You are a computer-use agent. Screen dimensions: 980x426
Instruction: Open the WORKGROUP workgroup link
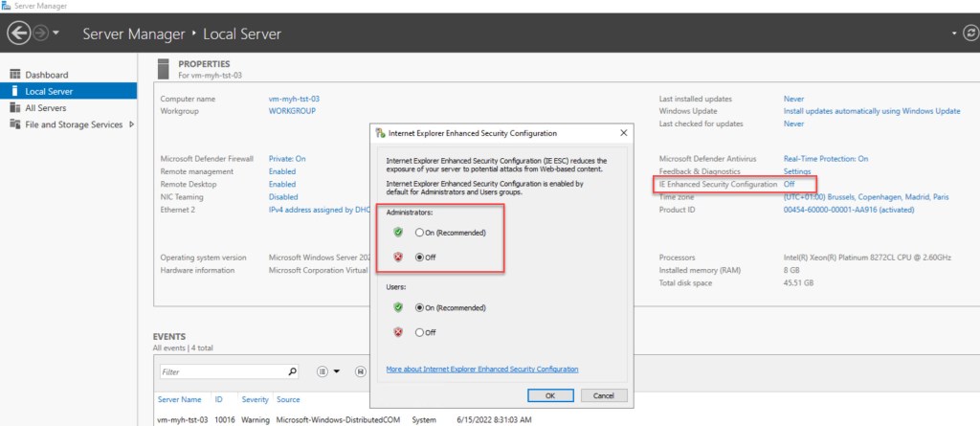292,111
